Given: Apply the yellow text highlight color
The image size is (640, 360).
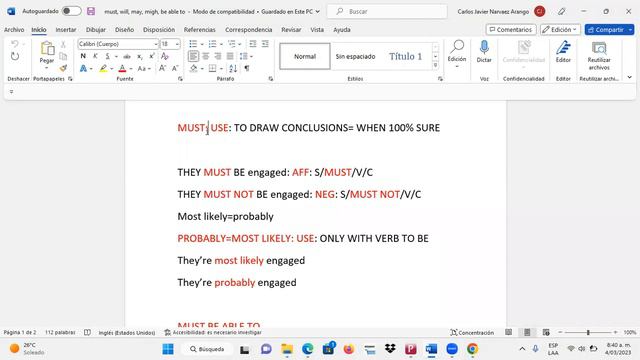Looking at the screenshot, I should coord(103,68).
